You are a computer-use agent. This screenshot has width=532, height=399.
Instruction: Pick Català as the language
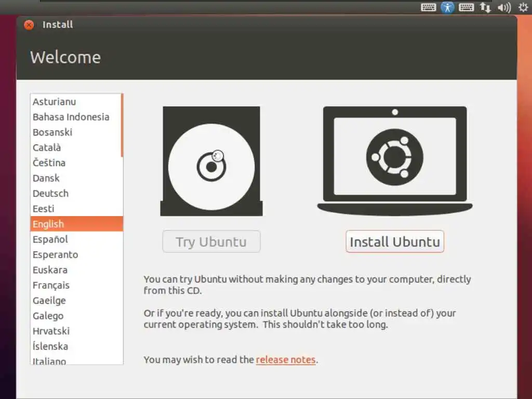pyautogui.click(x=77, y=148)
